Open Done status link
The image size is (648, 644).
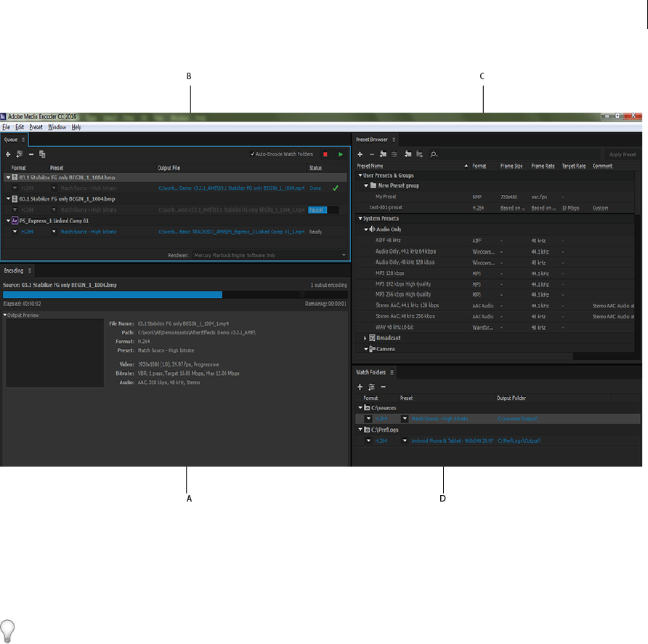[x=315, y=188]
